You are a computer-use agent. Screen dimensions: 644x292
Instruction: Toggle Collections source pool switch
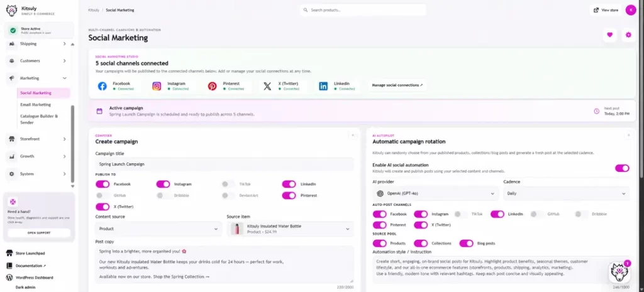click(421, 243)
